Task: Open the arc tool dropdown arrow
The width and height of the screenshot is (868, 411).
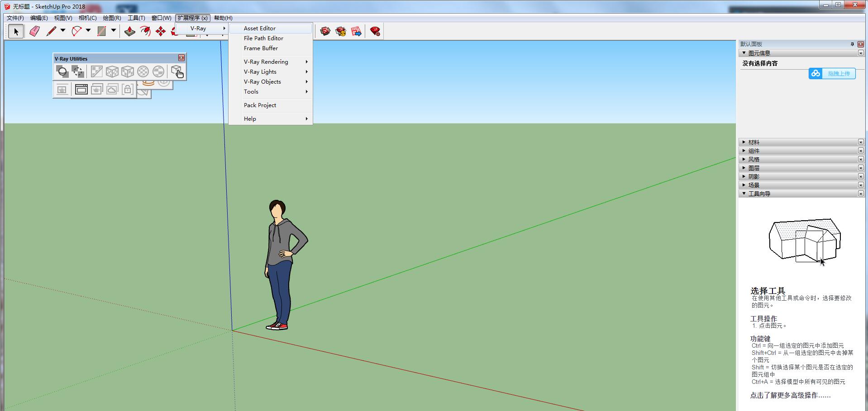Action: point(88,31)
